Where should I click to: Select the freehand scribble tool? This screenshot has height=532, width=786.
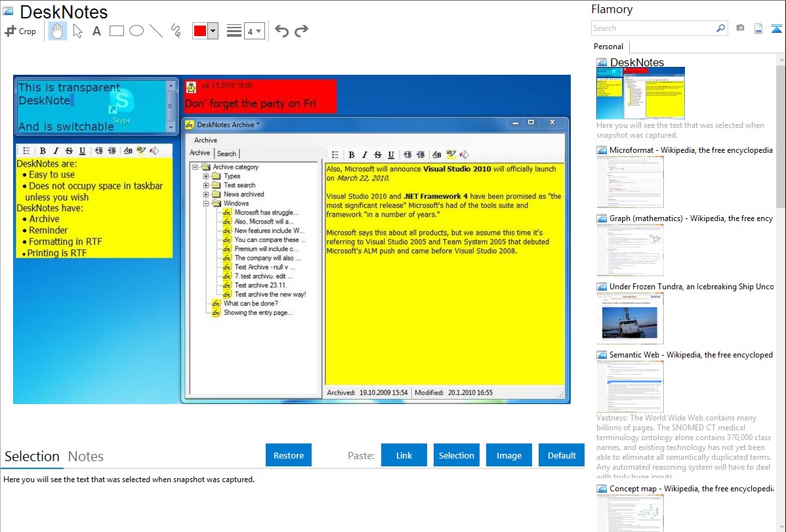click(x=175, y=31)
